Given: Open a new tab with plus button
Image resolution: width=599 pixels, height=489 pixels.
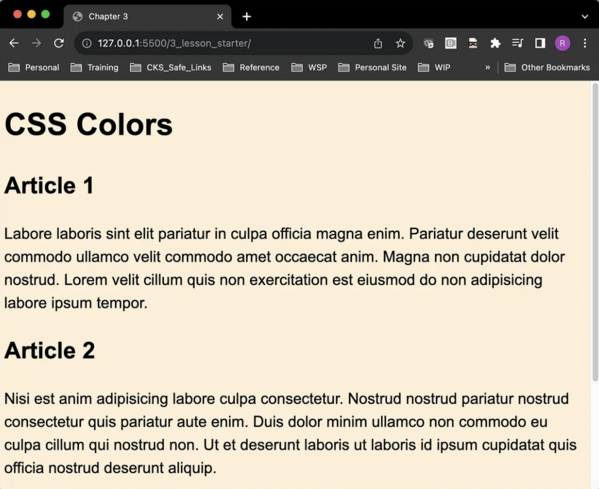Looking at the screenshot, I should click(x=247, y=16).
